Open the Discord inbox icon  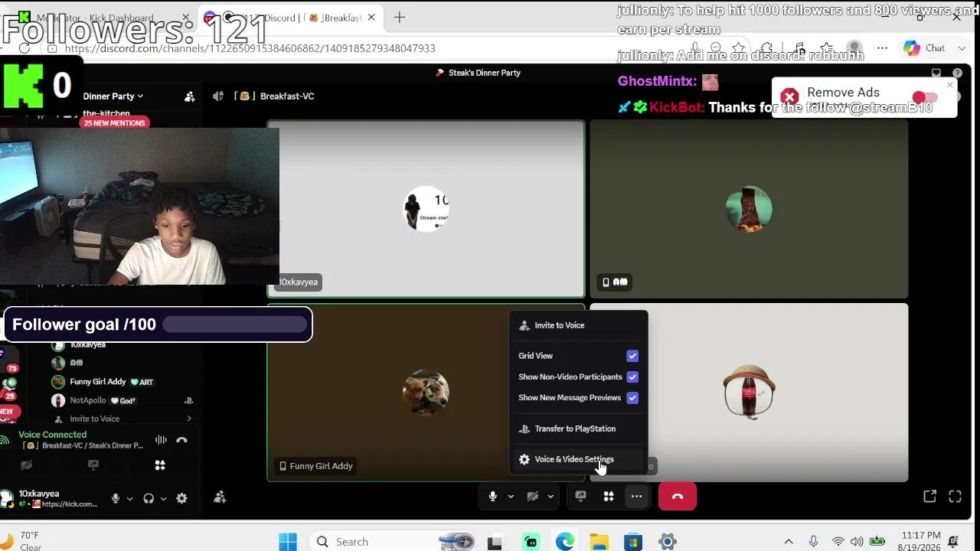point(936,73)
